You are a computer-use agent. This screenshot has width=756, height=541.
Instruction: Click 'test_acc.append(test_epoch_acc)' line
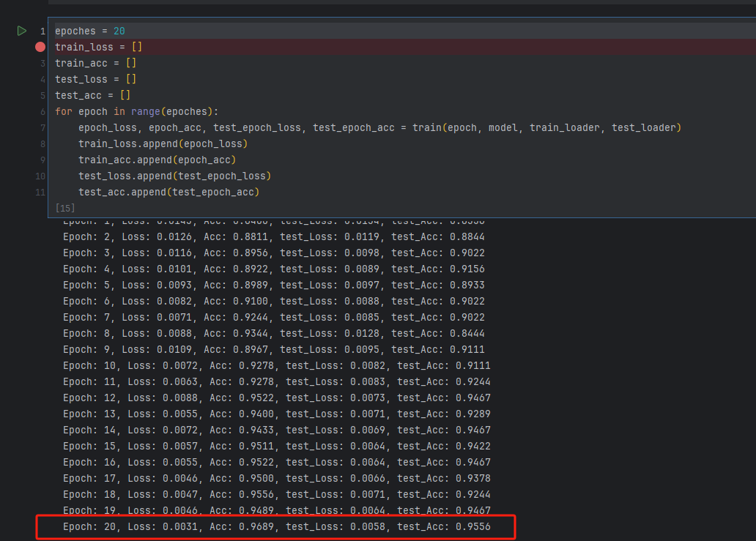[168, 193]
